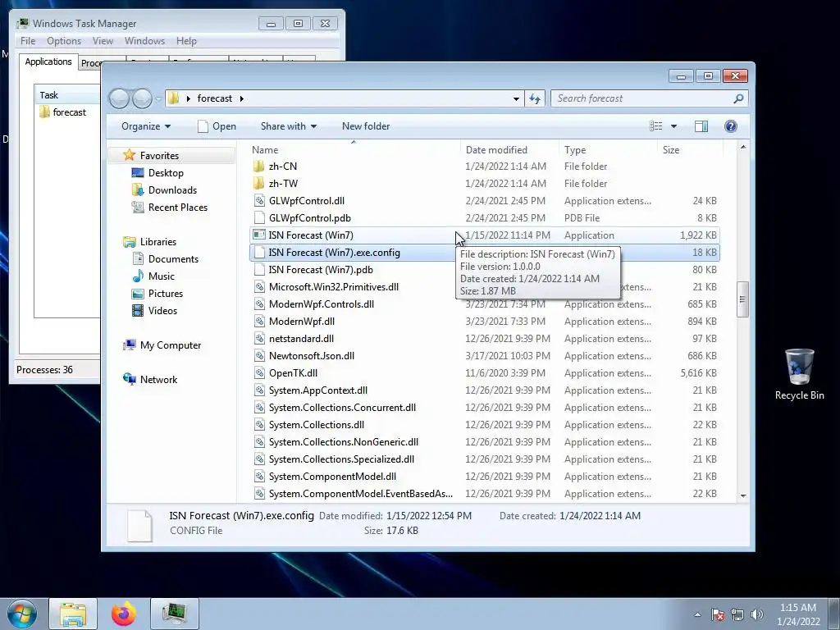Select forecast task in Task Manager
840x630 pixels.
[62, 112]
